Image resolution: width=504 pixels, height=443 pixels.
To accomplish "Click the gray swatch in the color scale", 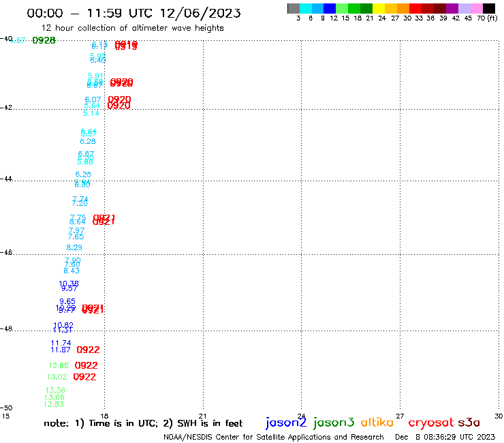I will (x=294, y=8).
